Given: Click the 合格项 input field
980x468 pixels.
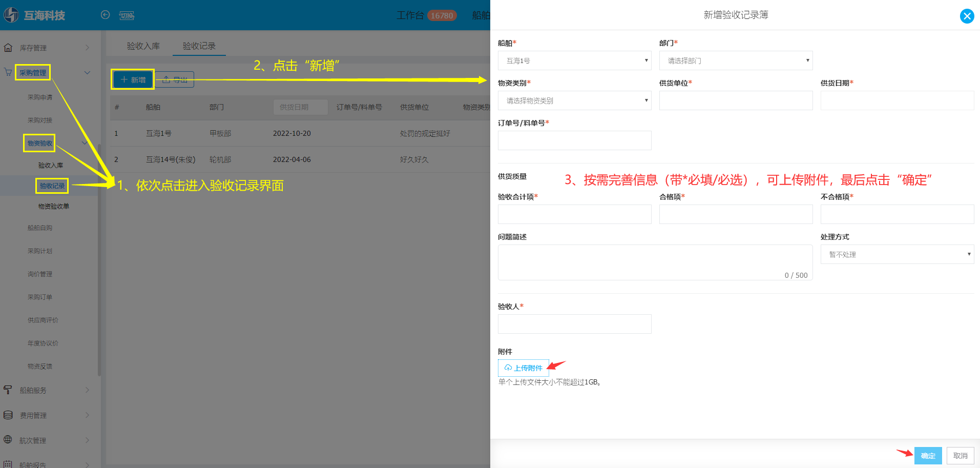Looking at the screenshot, I should [736, 214].
